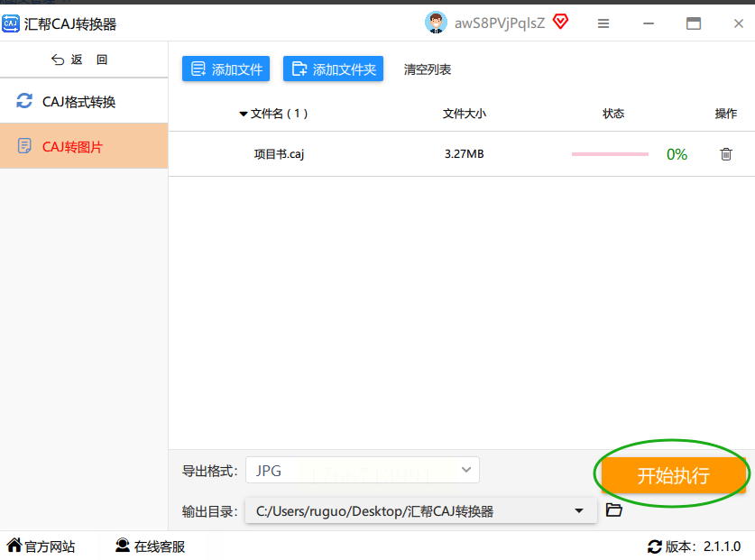Image resolution: width=755 pixels, height=560 pixels.
Task: Click the username awS8PVjPqlsZ
Action: point(500,23)
